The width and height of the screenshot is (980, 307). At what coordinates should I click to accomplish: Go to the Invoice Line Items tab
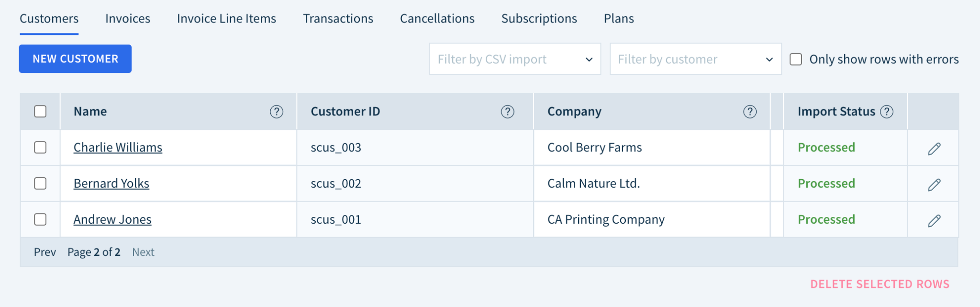pos(226,19)
